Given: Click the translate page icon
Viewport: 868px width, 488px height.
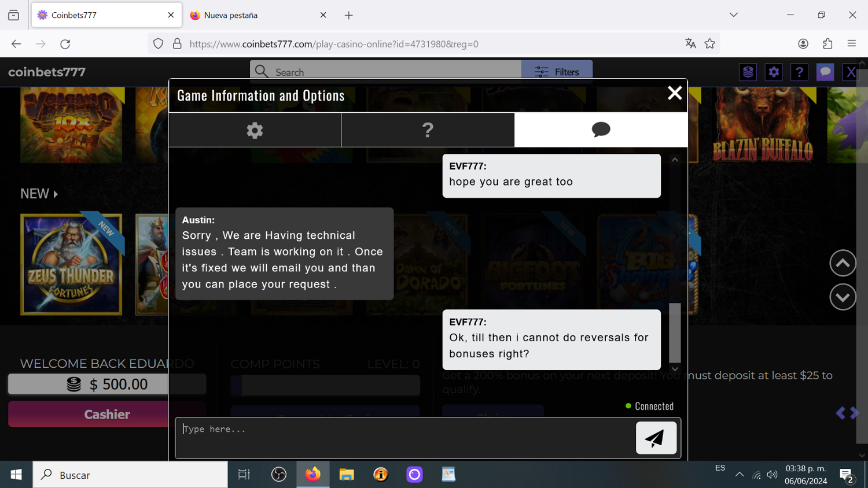Looking at the screenshot, I should click(690, 44).
